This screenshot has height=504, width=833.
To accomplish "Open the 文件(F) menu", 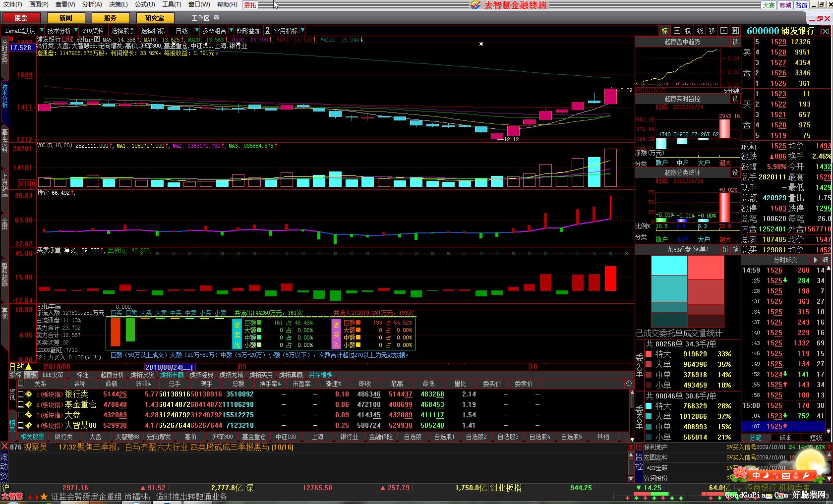I will [x=13, y=4].
